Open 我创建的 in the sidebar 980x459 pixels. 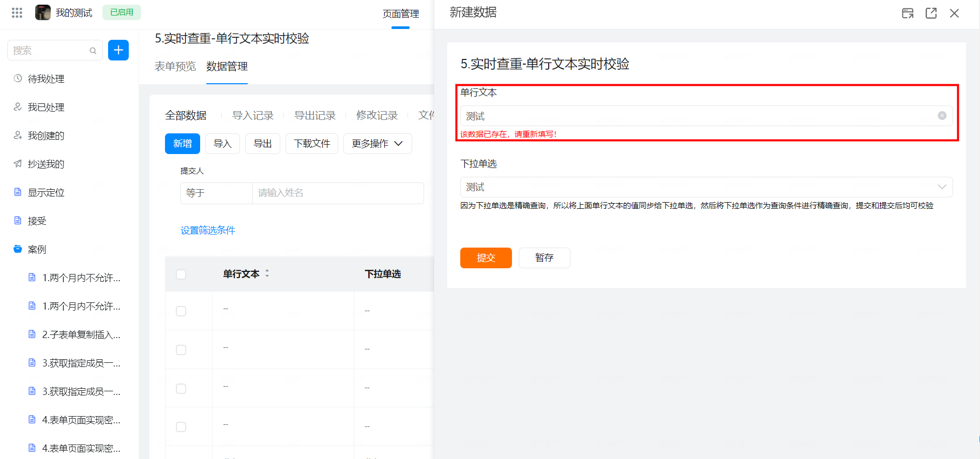pos(46,135)
